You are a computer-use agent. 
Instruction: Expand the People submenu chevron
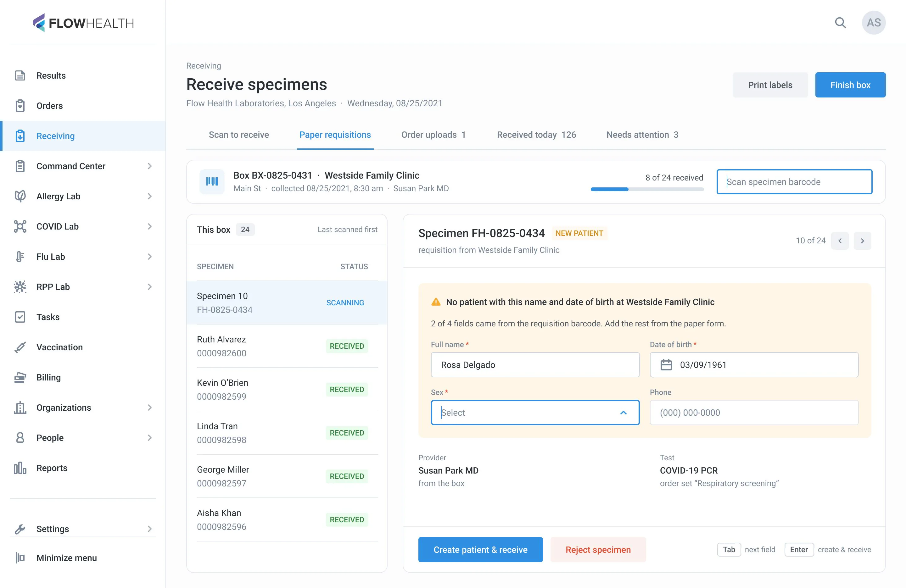[150, 438]
